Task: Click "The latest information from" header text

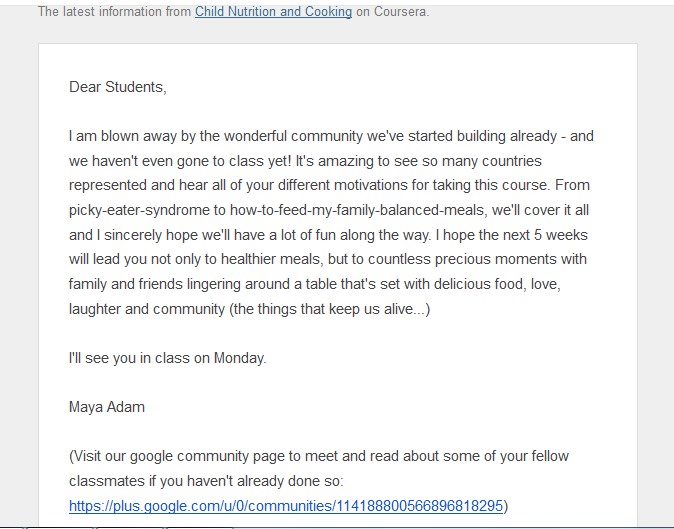Action: (114, 12)
